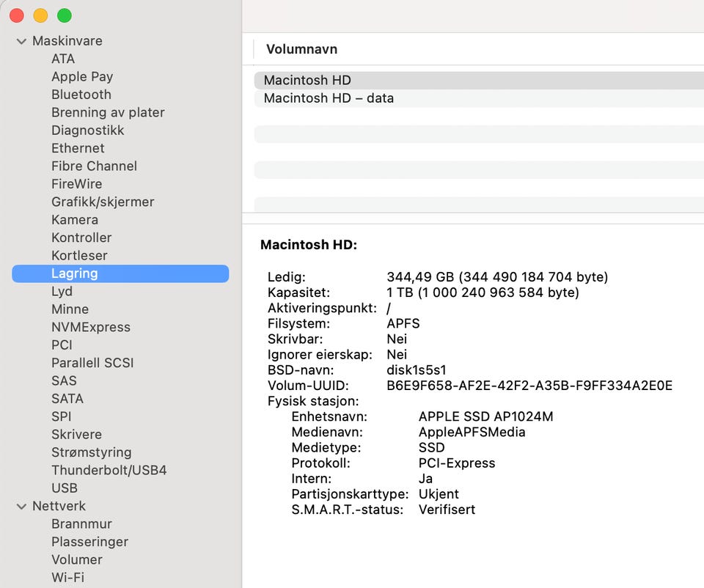Click the Medienavn value AppleAPFSMedia
704x588 pixels.
[x=472, y=433]
